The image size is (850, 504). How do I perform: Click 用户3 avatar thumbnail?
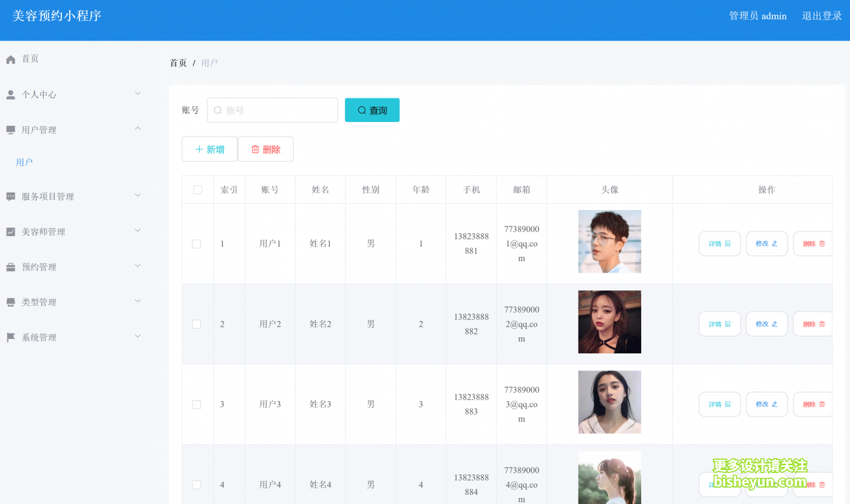point(610,402)
